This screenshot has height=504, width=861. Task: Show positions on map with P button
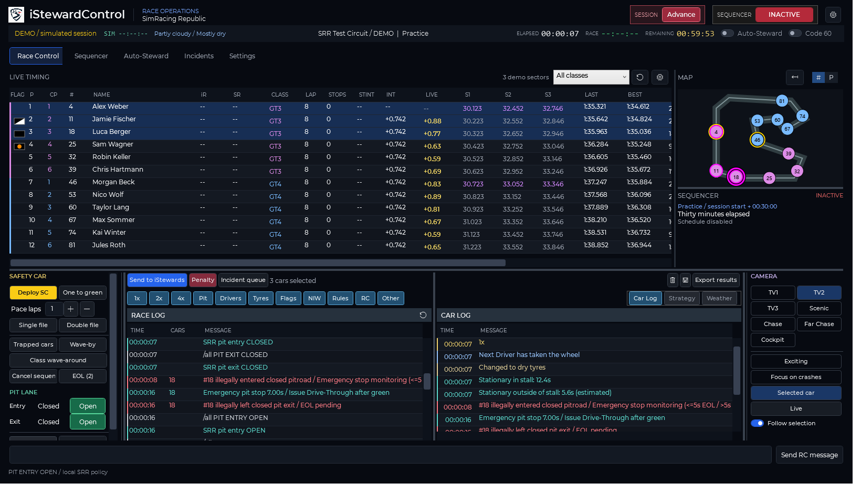point(831,77)
